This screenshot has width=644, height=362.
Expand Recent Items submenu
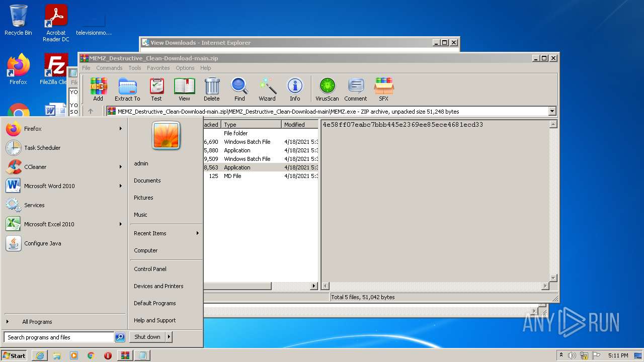pos(166,233)
